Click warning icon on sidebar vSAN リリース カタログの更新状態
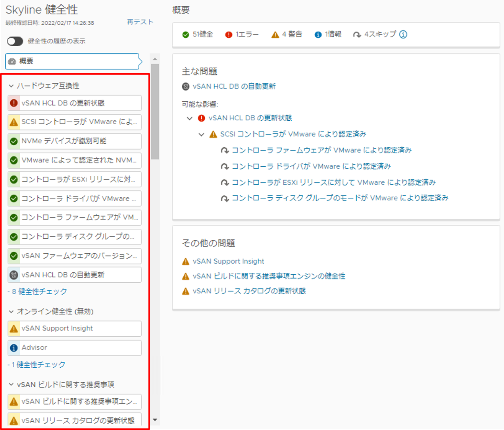 (14, 420)
